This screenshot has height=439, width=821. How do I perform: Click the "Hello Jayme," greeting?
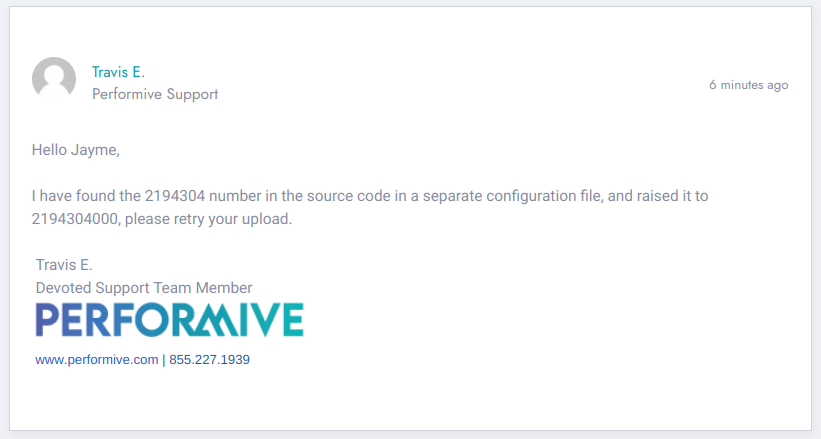click(x=76, y=150)
